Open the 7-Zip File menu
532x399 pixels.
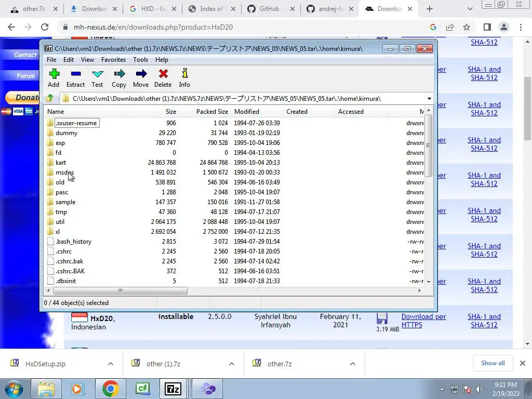51,60
